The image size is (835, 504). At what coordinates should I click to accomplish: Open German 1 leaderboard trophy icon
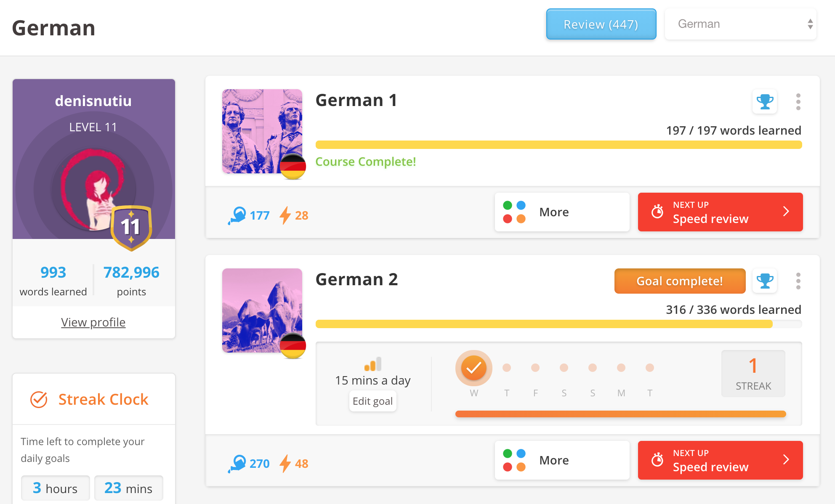764,101
